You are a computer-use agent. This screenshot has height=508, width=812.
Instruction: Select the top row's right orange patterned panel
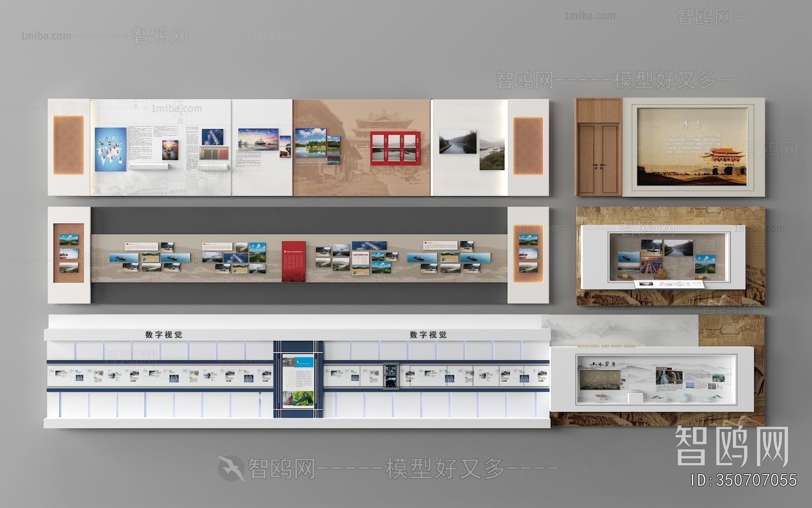click(x=528, y=146)
